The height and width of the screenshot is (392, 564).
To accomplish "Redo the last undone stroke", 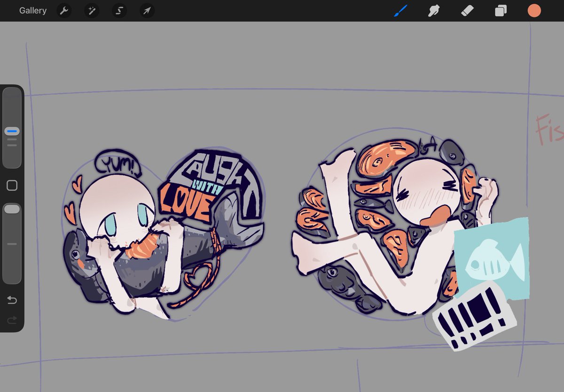I will (x=12, y=320).
